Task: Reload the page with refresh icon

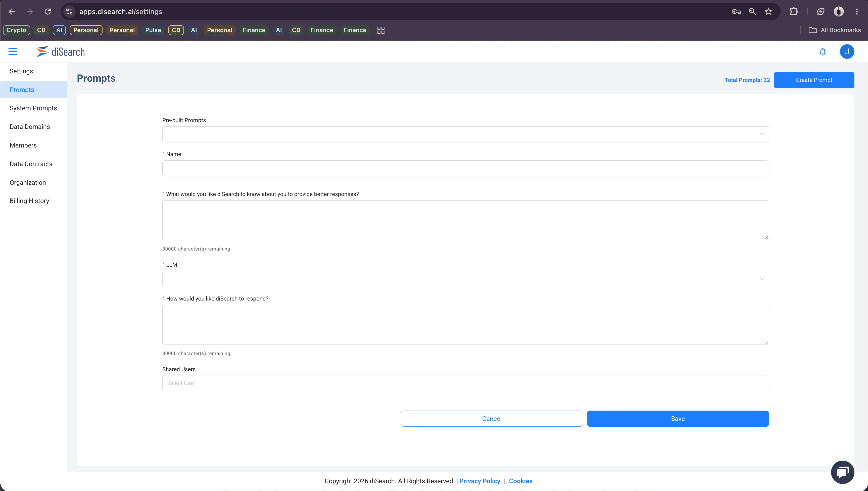Action: (x=47, y=12)
